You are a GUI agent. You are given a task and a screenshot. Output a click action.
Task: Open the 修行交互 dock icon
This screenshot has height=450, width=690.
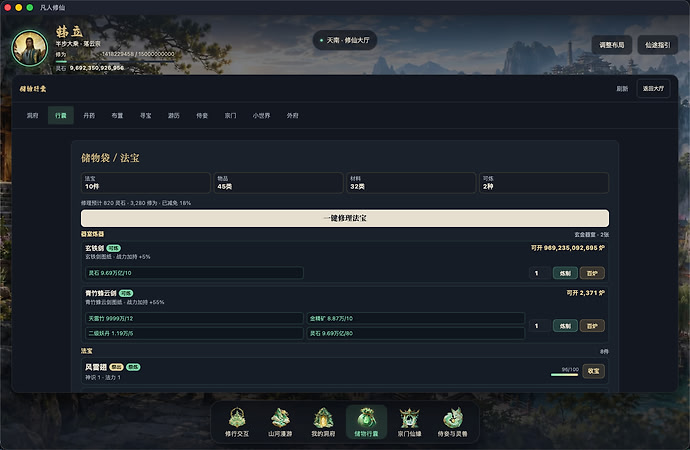point(237,422)
